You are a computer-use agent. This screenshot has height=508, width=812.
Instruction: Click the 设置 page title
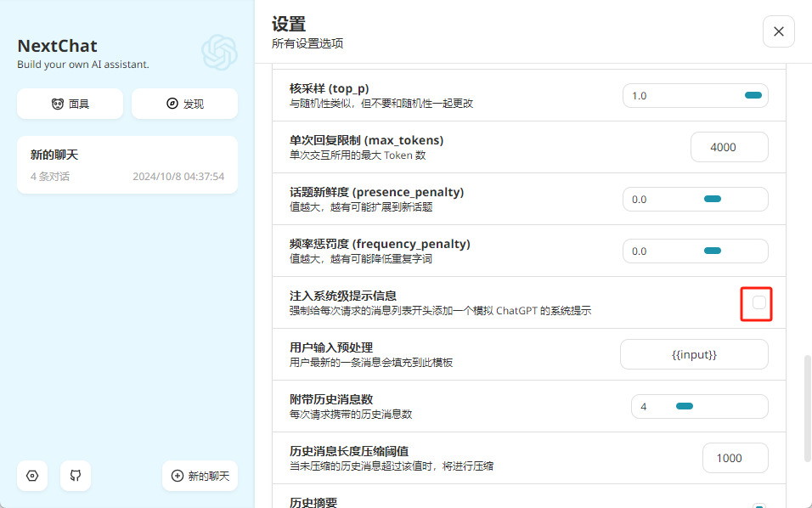click(x=289, y=25)
